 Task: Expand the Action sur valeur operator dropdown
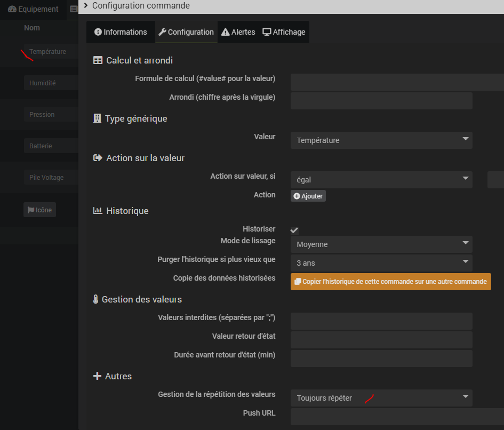[x=381, y=180]
